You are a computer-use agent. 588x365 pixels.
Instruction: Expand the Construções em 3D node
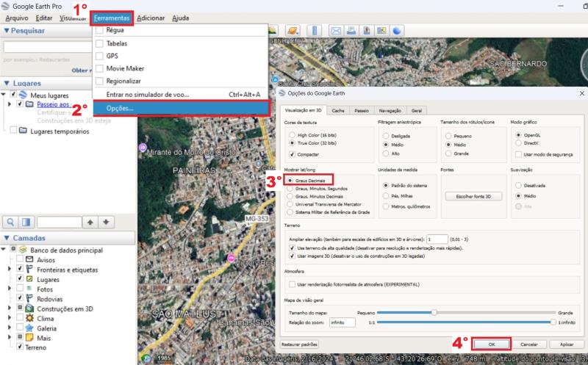tap(10, 308)
